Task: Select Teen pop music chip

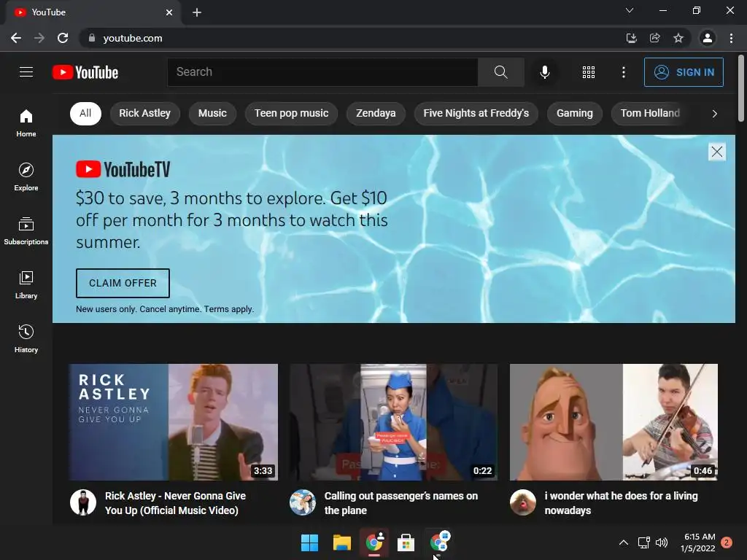Action: point(291,113)
